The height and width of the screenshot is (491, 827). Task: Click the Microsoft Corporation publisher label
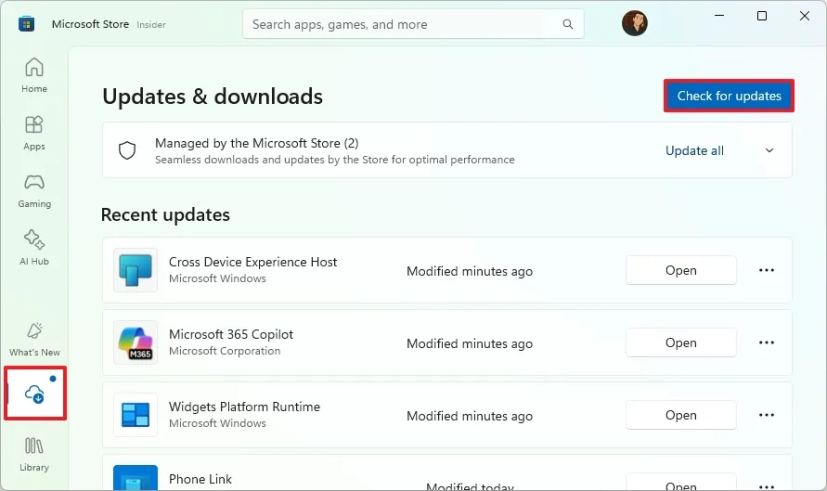pos(225,351)
